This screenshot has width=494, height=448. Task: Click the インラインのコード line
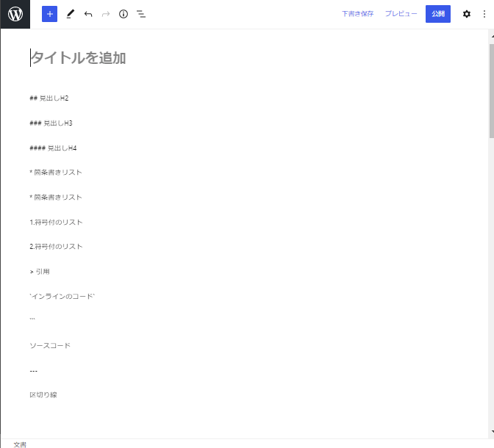(x=62, y=296)
